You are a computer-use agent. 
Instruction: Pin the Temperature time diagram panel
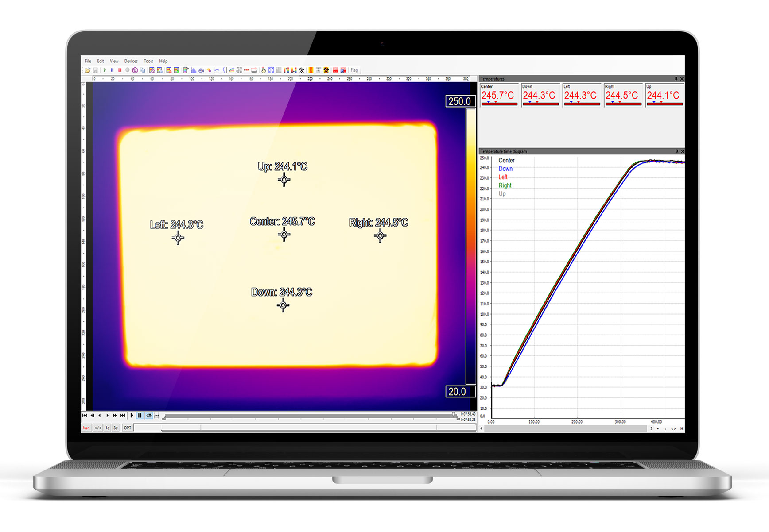[x=676, y=151]
